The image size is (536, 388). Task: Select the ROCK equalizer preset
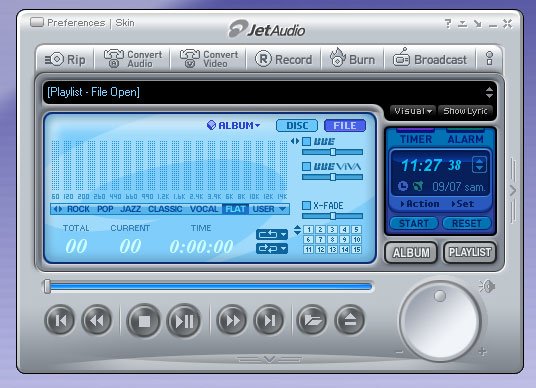[x=78, y=209]
